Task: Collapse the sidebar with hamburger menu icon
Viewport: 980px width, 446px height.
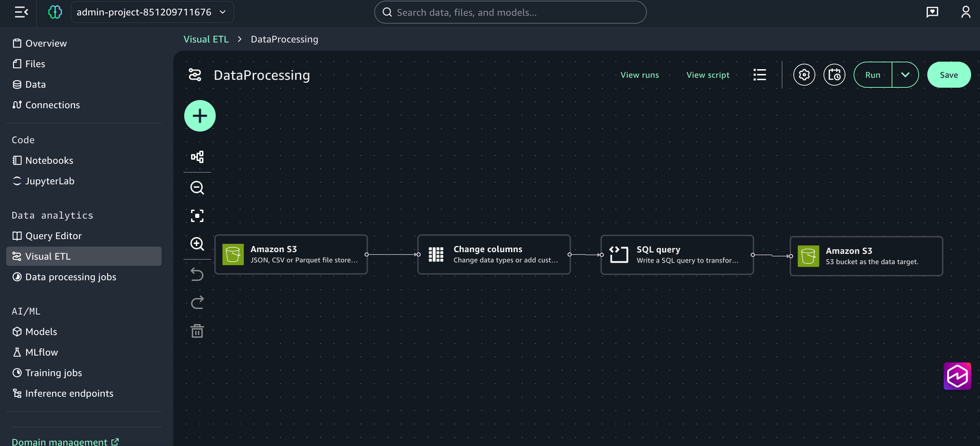Action: point(21,12)
